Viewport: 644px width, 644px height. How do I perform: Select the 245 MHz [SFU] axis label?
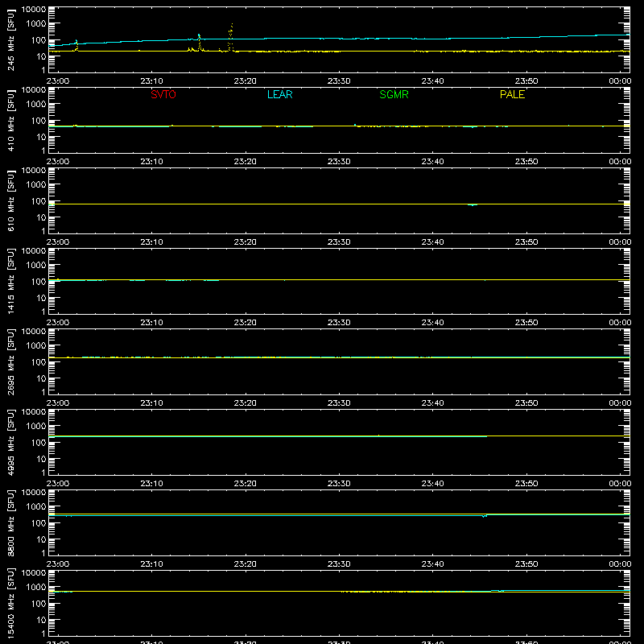pos(10,39)
